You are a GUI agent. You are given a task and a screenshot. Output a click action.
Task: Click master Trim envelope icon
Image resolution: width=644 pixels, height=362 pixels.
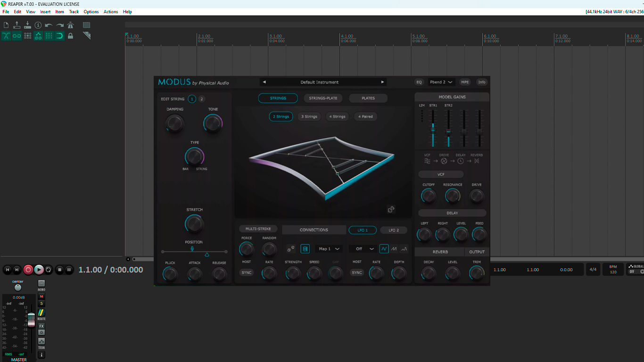(x=41, y=341)
